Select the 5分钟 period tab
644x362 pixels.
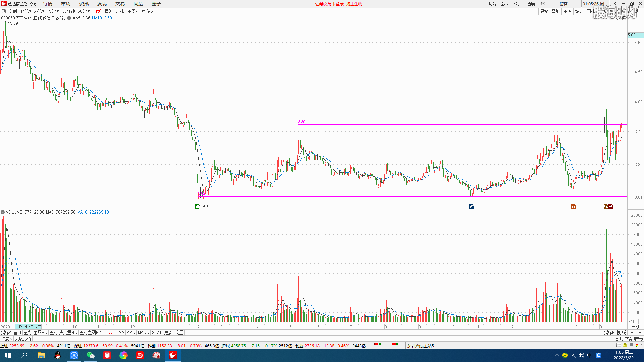tap(39, 11)
